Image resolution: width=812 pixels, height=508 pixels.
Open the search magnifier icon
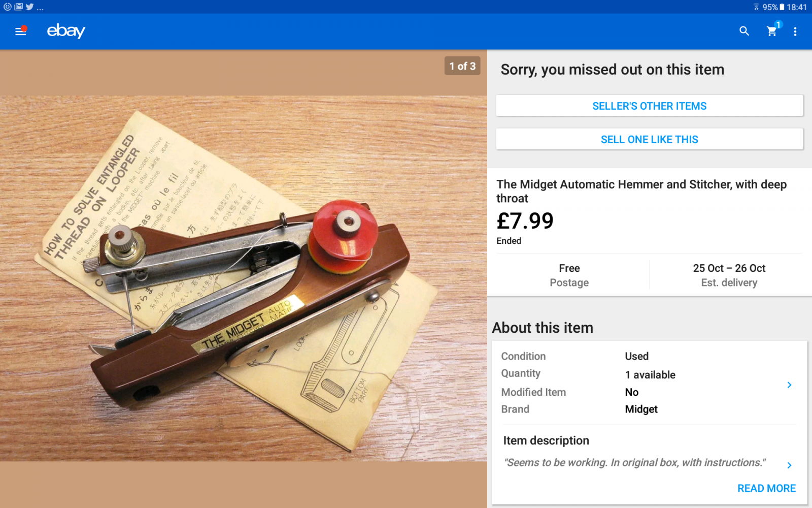coord(744,31)
